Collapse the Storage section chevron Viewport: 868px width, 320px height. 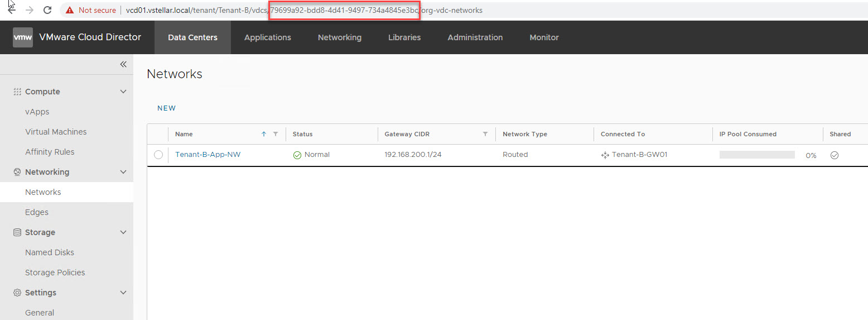click(123, 232)
